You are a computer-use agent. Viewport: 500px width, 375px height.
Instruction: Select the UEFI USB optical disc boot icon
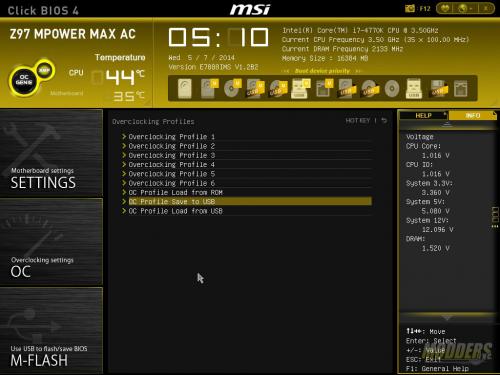pos(278,89)
